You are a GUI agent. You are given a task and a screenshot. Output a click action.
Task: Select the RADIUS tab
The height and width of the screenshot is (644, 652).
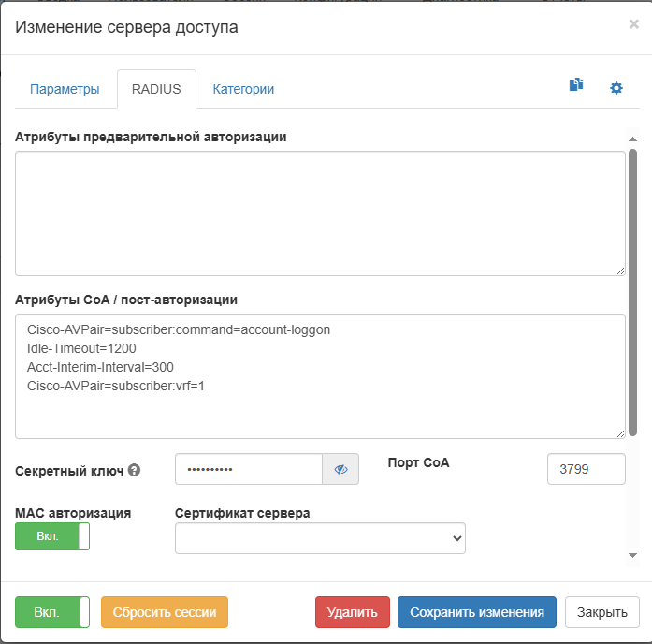[156, 89]
